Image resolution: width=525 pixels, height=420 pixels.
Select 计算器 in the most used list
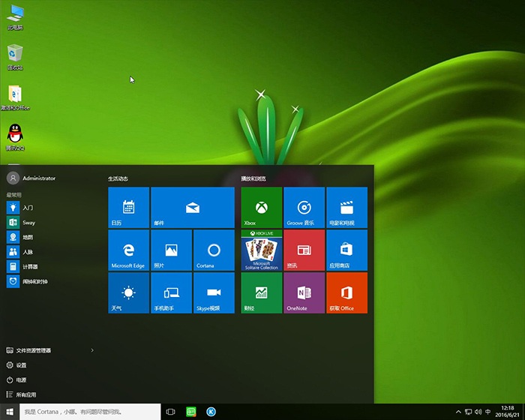click(x=30, y=266)
